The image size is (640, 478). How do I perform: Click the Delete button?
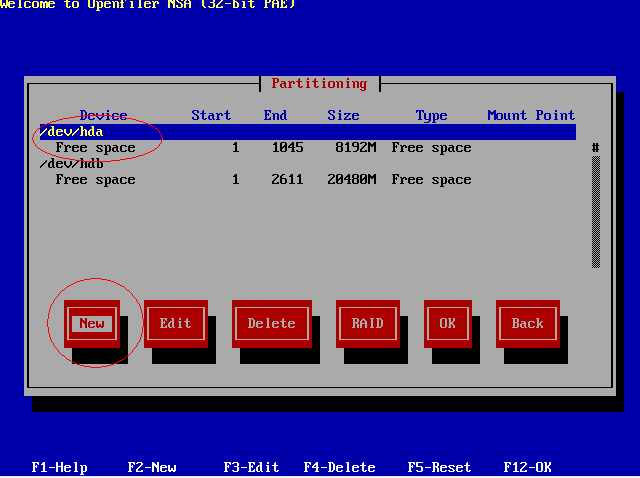click(x=272, y=323)
